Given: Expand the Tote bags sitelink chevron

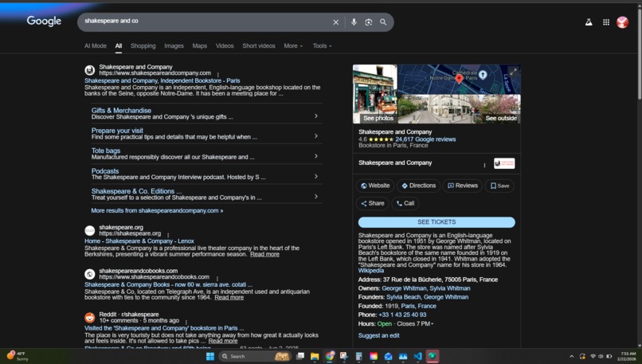Looking at the screenshot, I should pos(316,156).
